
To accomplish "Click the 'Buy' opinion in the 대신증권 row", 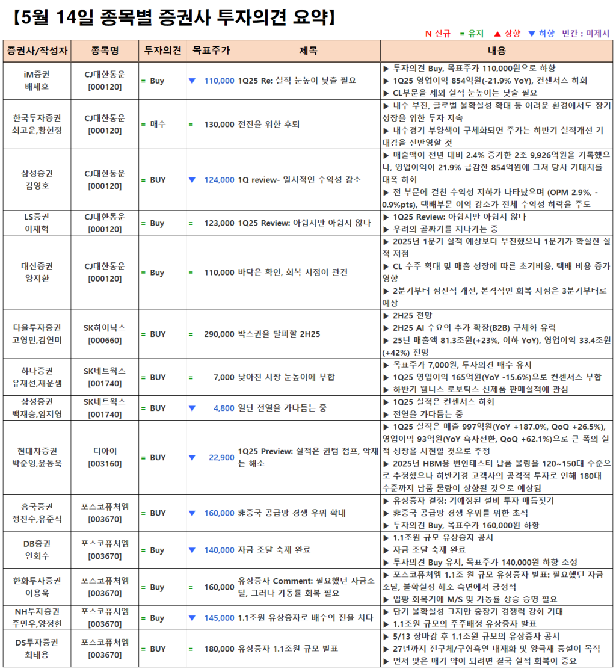I will click(x=158, y=273).
